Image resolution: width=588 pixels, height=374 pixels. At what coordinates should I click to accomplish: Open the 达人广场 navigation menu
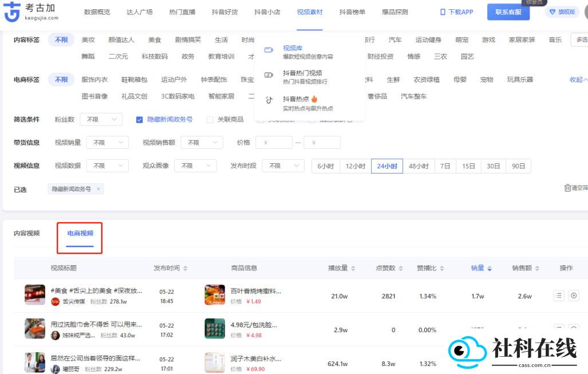(140, 12)
